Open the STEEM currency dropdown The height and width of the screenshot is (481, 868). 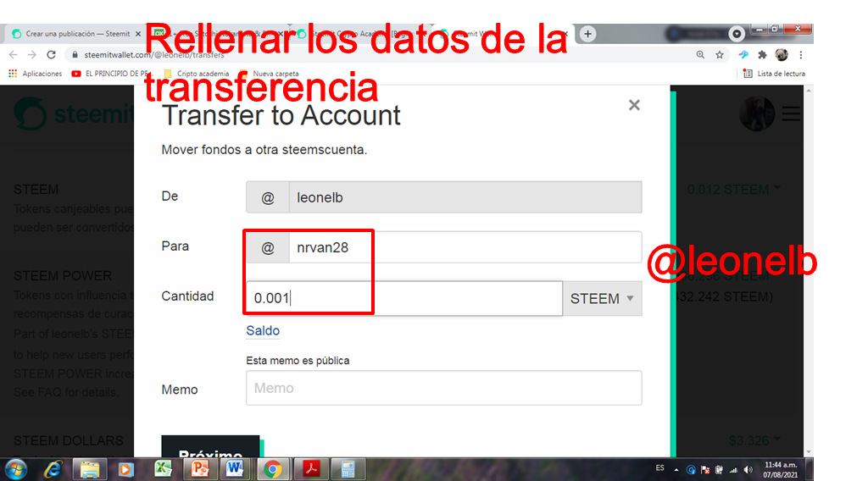click(x=603, y=299)
